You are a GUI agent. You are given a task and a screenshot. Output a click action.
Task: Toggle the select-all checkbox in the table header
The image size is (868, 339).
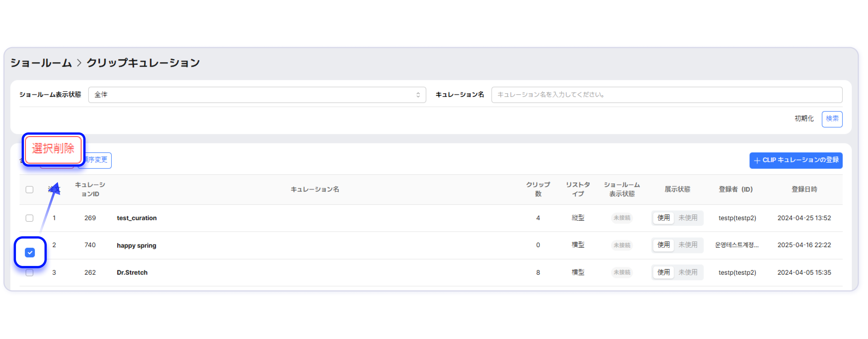coord(30,189)
